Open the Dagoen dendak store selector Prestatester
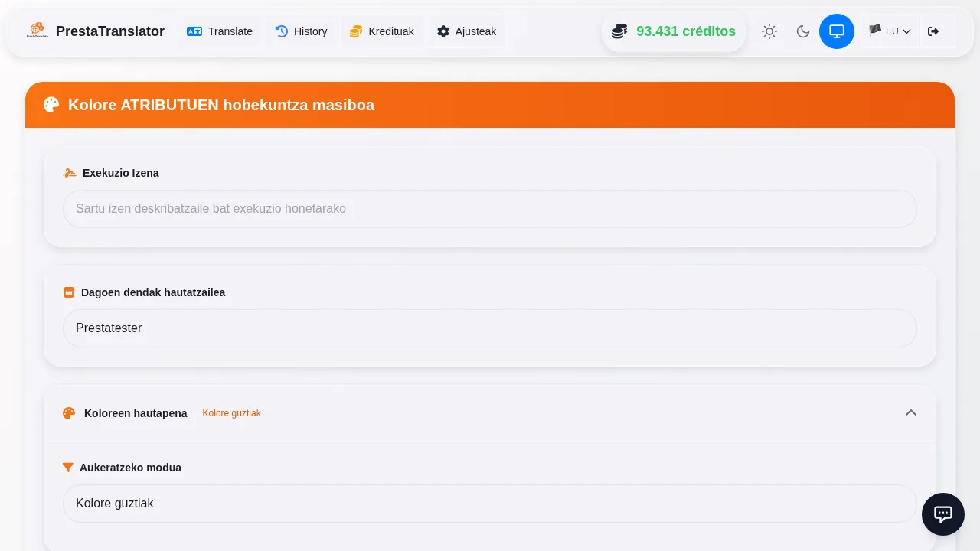Viewport: 980px width, 551px height. (x=490, y=328)
